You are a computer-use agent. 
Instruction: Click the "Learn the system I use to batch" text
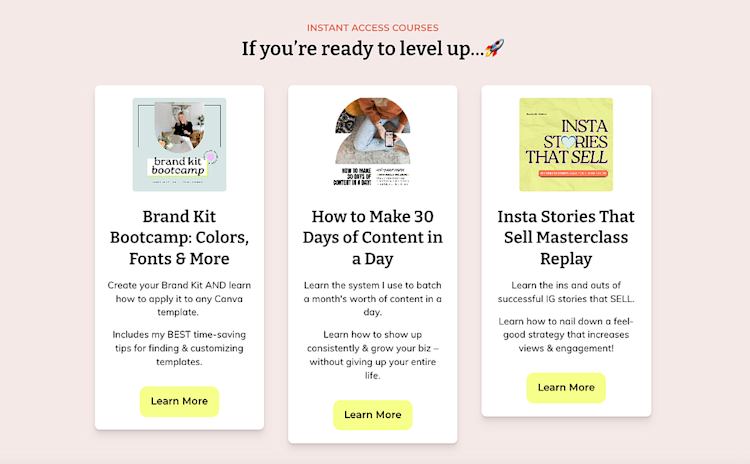373,298
